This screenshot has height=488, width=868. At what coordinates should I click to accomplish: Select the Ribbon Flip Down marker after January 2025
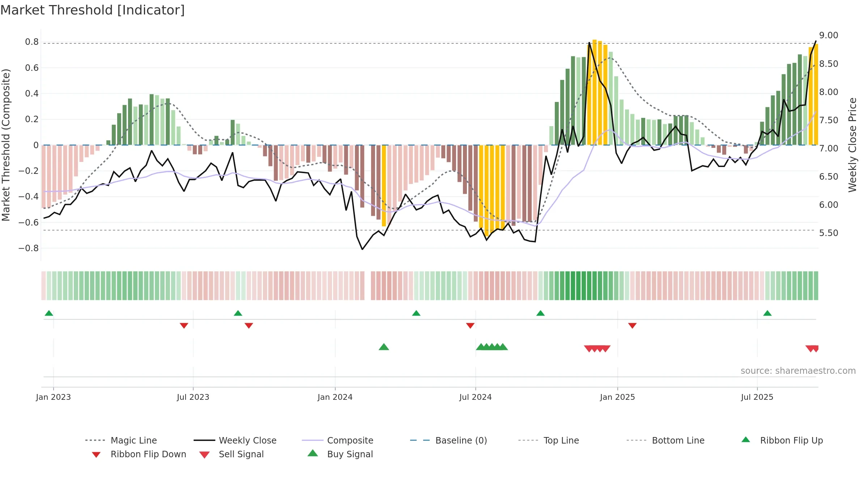[632, 326]
